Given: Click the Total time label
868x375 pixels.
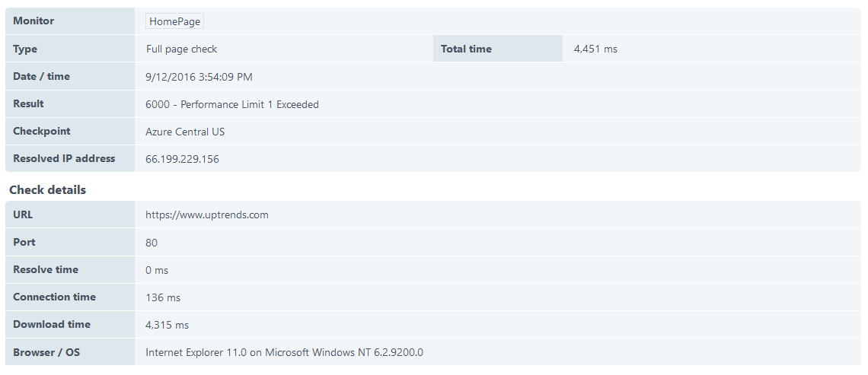Looking at the screenshot, I should pyautogui.click(x=466, y=49).
